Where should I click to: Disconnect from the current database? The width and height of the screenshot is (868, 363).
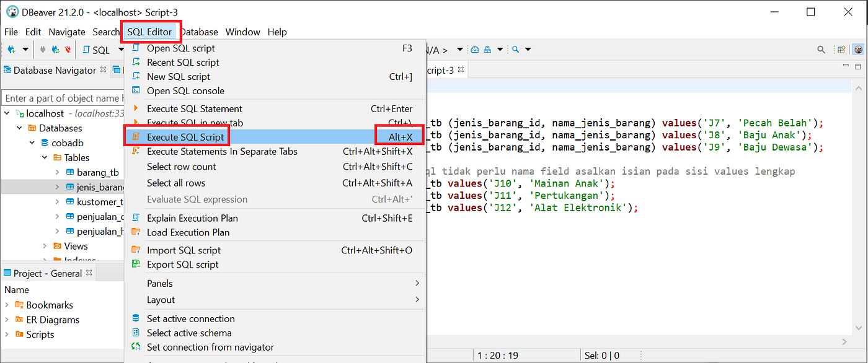(x=68, y=50)
